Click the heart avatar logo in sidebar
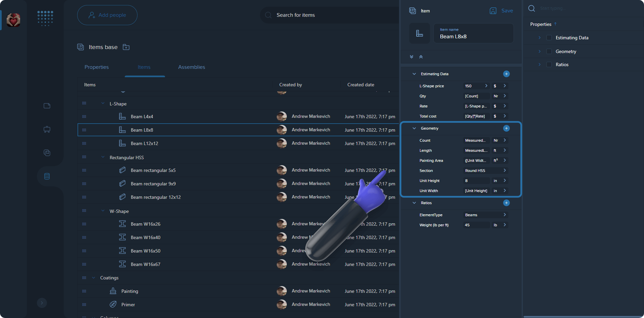 (13, 20)
